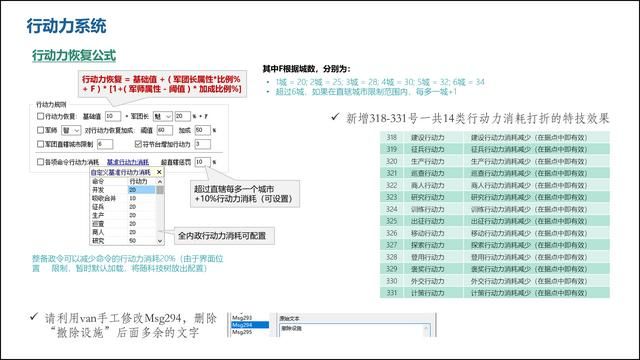Enable the 各项命令行动力消耗 checkbox
The image size is (640, 360).
[x=40, y=162]
